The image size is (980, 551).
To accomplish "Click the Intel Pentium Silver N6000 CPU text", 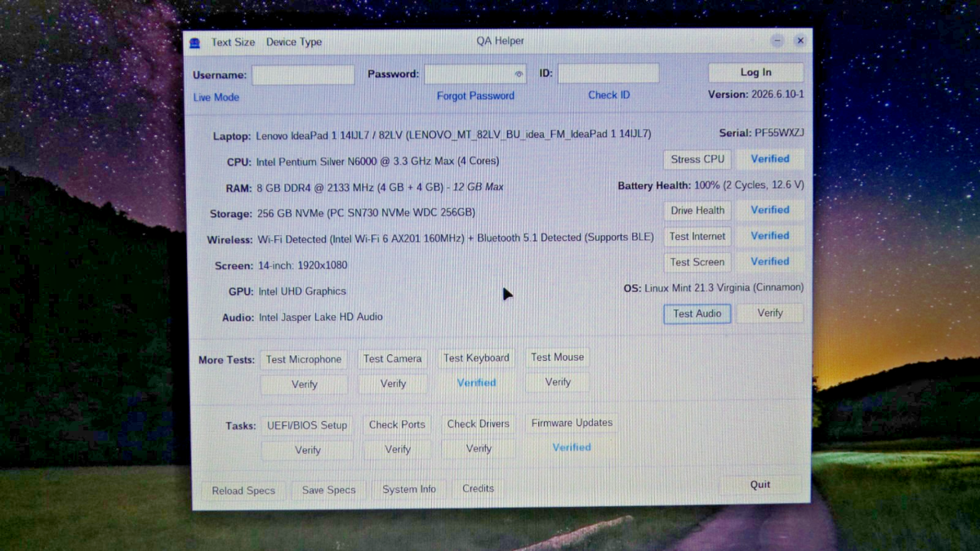I will point(377,162).
